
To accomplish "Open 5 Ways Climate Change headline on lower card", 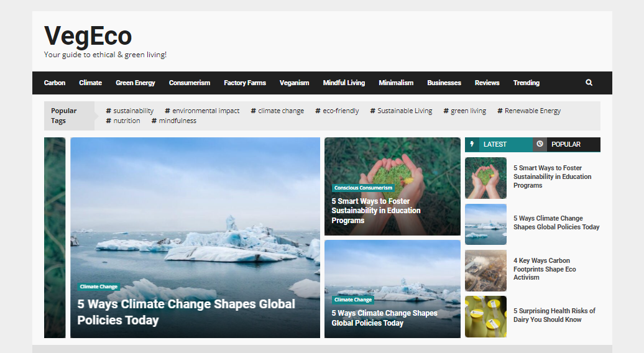I will (x=384, y=318).
